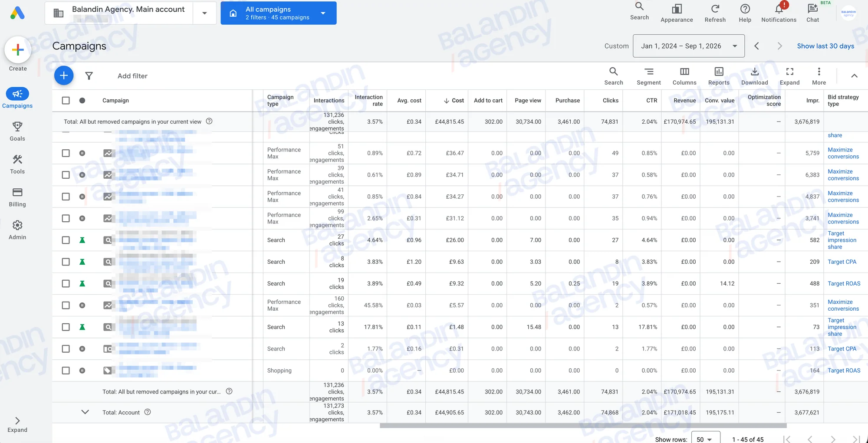
Task: Click the Google Ads logo
Action: pyautogui.click(x=17, y=13)
